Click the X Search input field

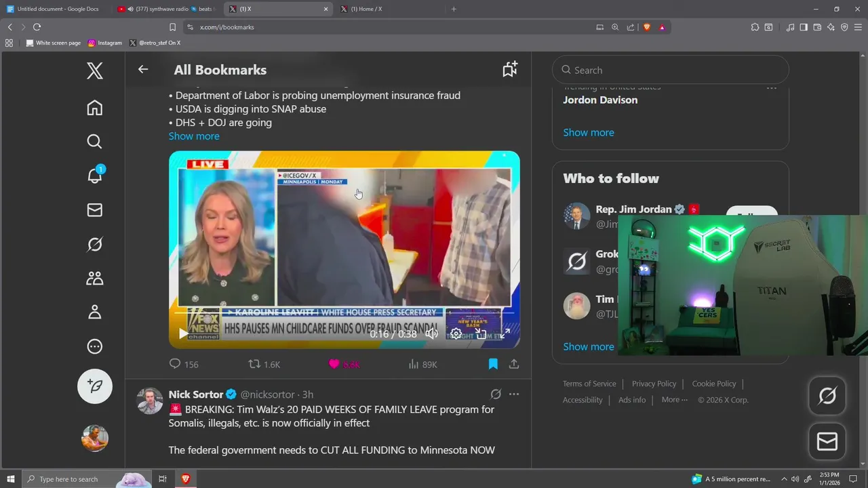point(671,70)
